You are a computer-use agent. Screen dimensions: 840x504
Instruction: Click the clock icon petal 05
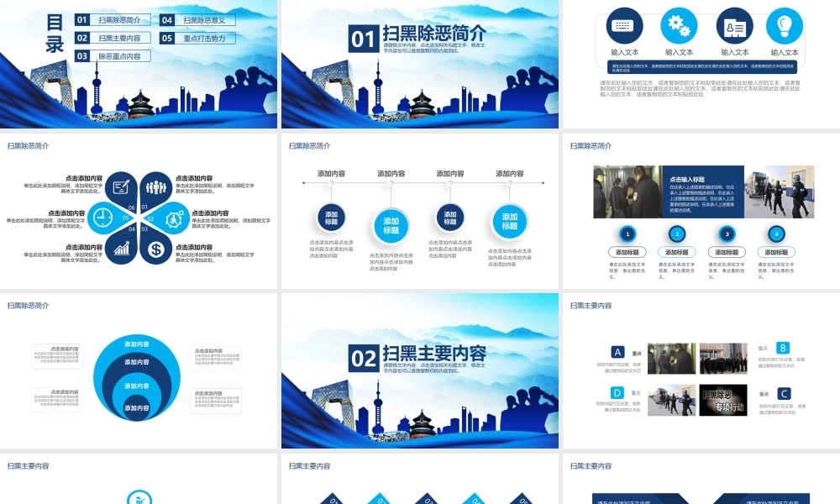[103, 218]
